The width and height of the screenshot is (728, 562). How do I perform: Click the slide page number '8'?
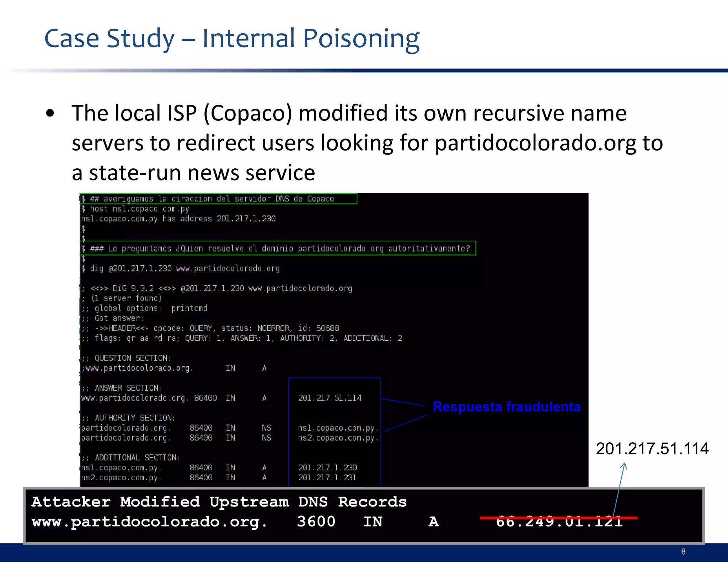tap(683, 552)
